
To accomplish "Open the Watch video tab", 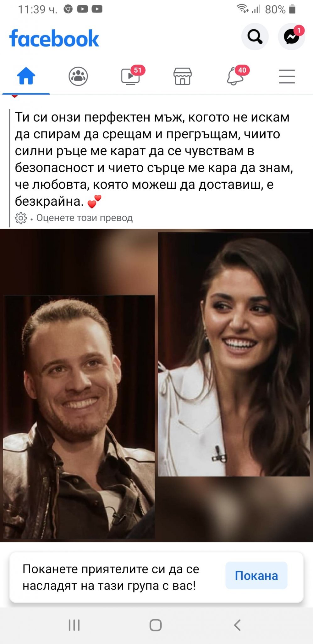I will 131,76.
